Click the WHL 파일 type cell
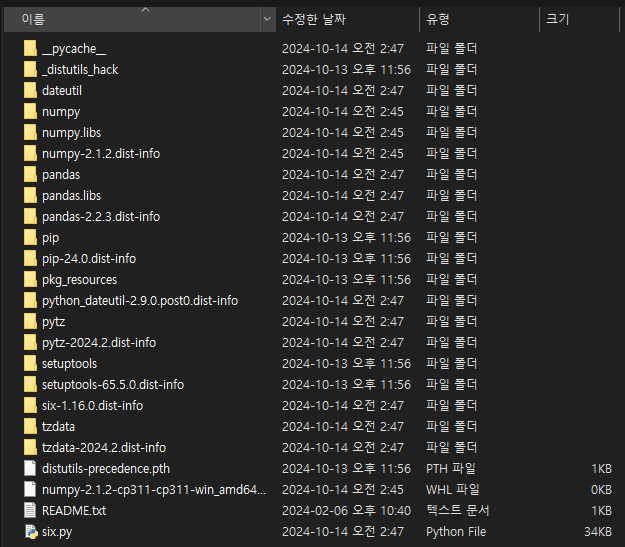Viewport: 625px width, 547px height. tap(452, 490)
